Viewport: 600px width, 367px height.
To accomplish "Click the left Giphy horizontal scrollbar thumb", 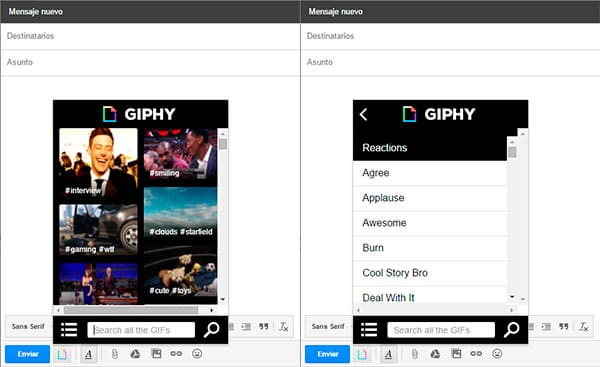I will pos(131,310).
